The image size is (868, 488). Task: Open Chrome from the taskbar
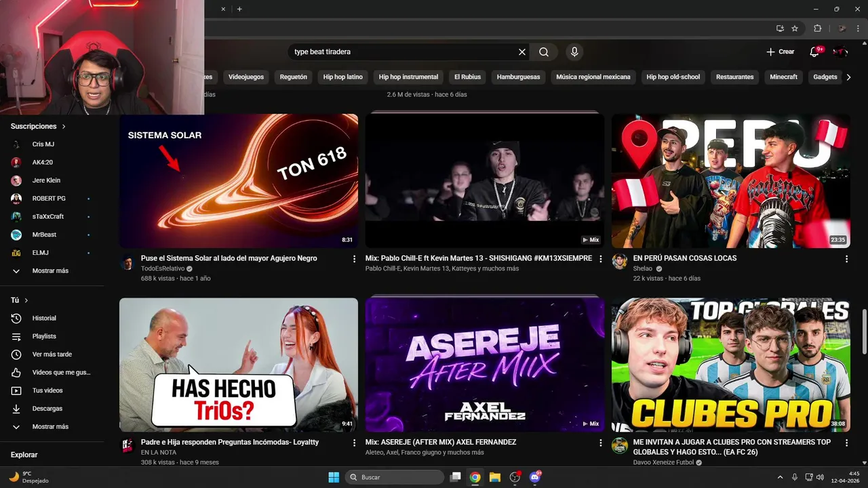(475, 477)
